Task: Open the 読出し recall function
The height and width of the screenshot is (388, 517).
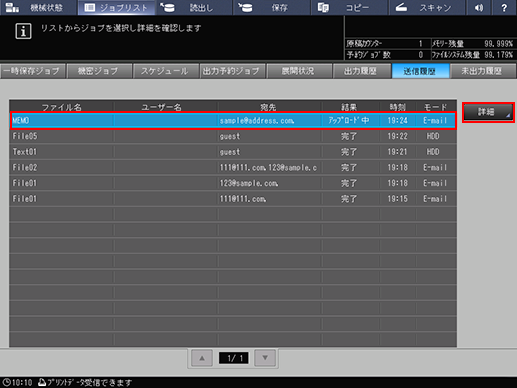Action: pyautogui.click(x=194, y=7)
